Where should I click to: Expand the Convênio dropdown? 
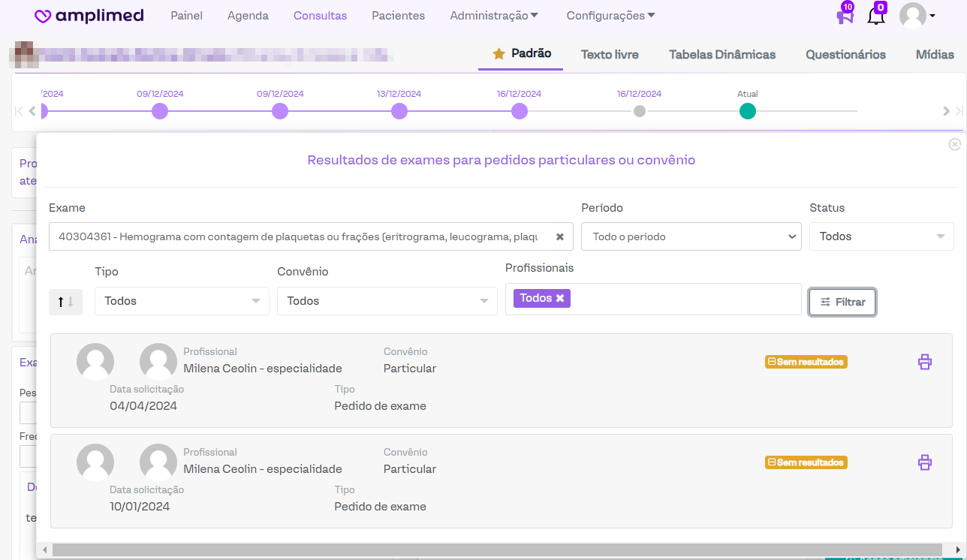386,301
